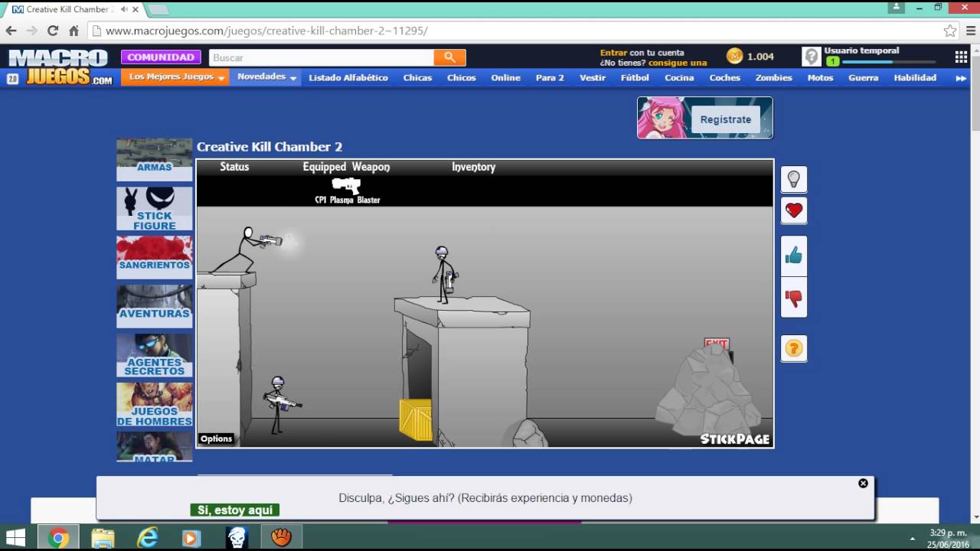The image size is (980, 551).
Task: Open Internet Explorer from taskbar
Action: click(x=147, y=538)
